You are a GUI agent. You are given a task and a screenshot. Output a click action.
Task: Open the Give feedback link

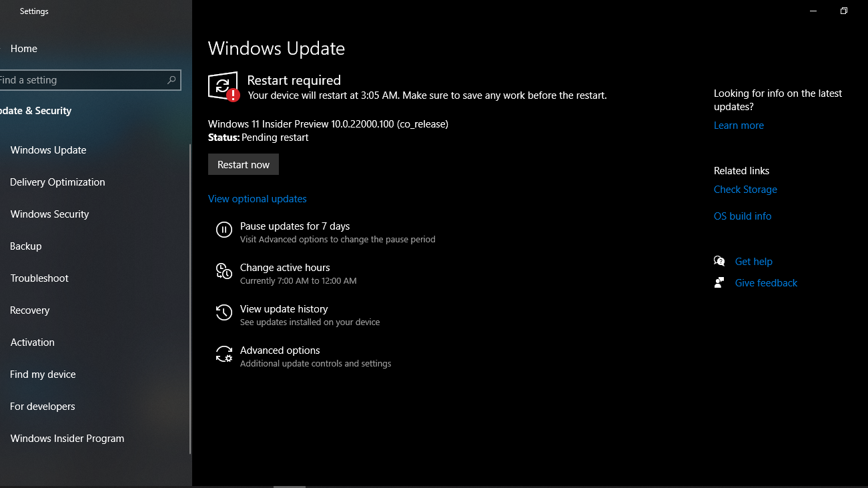click(766, 283)
